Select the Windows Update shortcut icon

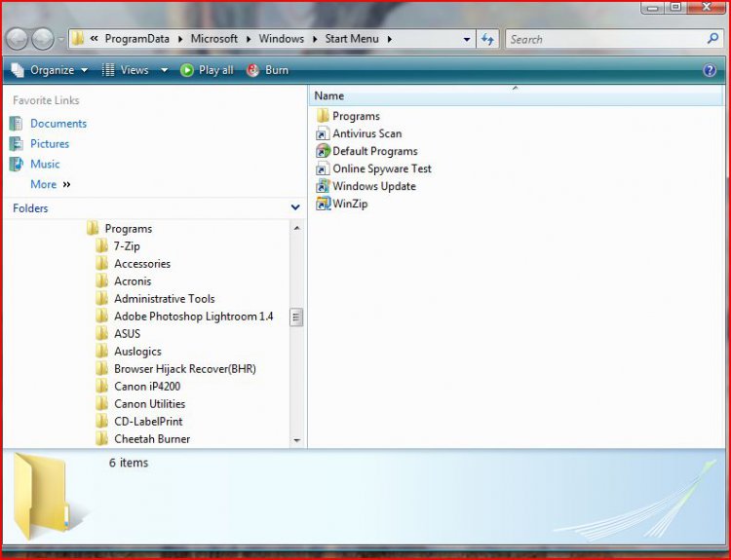(x=323, y=186)
